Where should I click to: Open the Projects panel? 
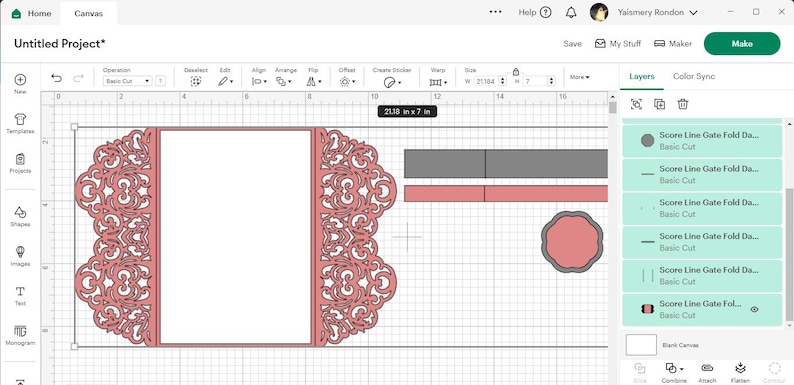click(x=20, y=163)
